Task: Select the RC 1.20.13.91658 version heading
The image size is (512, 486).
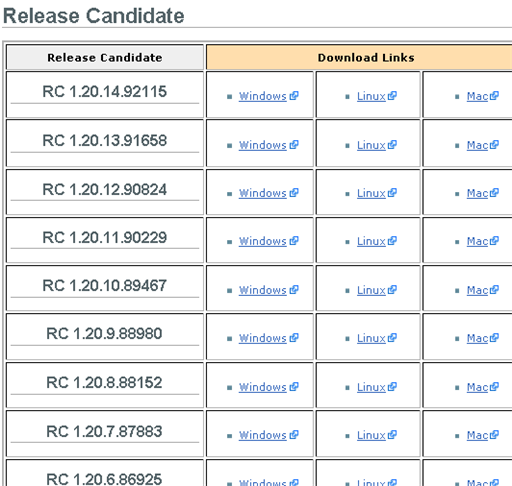Action: pyautogui.click(x=105, y=140)
